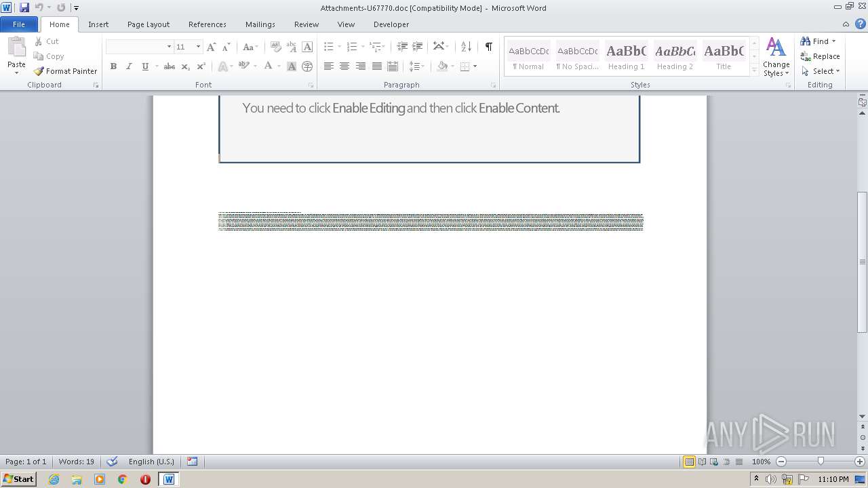Align text to the right

coord(361,66)
